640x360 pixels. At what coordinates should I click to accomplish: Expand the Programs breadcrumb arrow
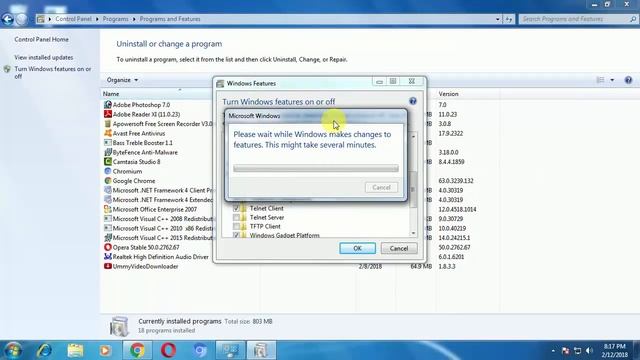tap(134, 19)
